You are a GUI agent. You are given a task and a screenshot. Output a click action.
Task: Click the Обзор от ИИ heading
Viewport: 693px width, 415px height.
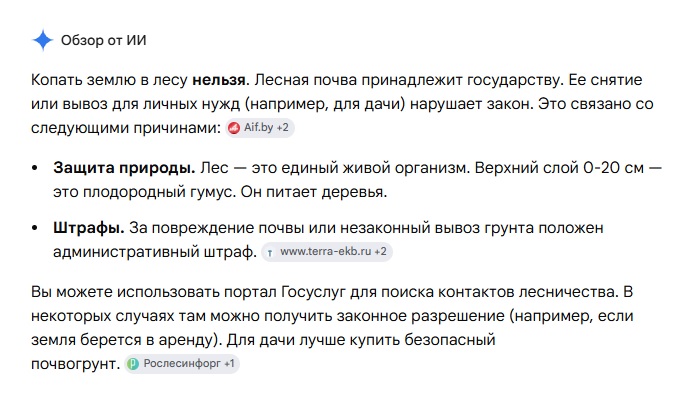pyautogui.click(x=103, y=40)
